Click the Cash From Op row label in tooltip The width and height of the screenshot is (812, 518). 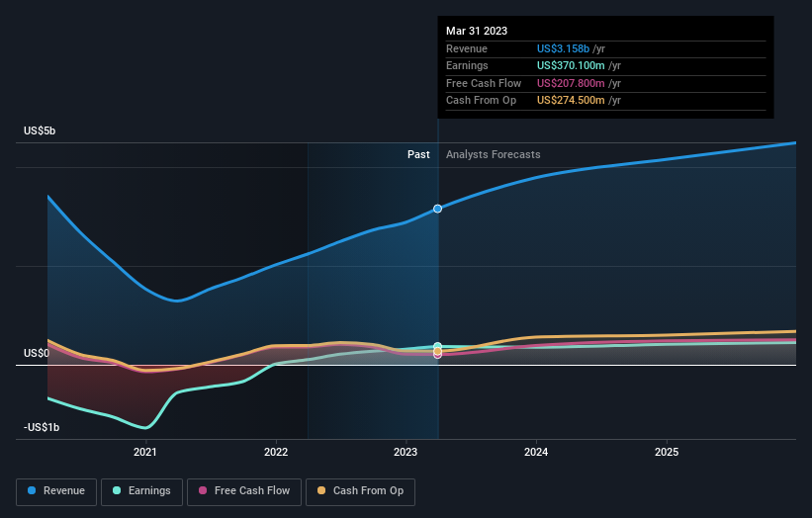[x=481, y=101]
